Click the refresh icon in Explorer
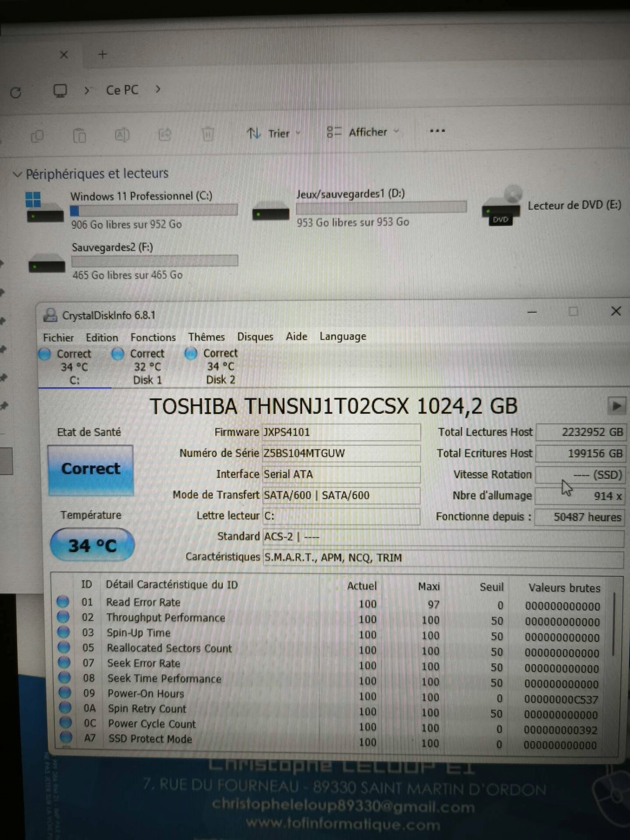This screenshot has width=630, height=840. point(16,93)
